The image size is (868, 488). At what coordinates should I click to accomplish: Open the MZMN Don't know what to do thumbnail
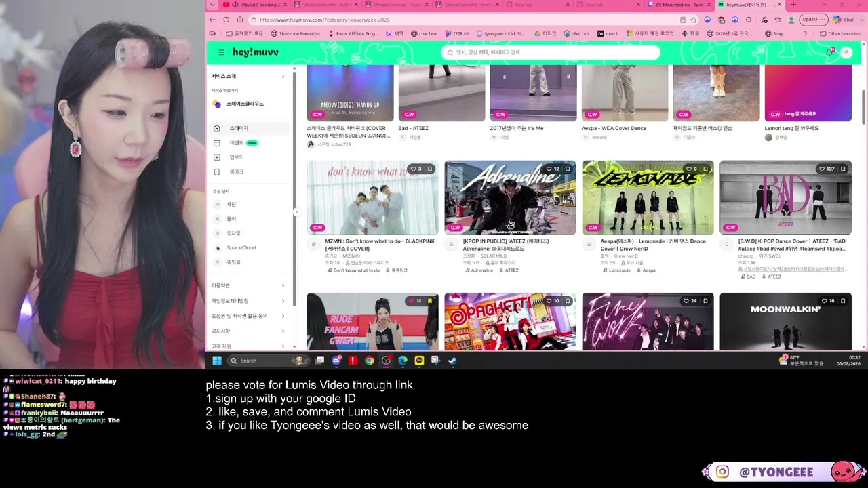coord(372,197)
